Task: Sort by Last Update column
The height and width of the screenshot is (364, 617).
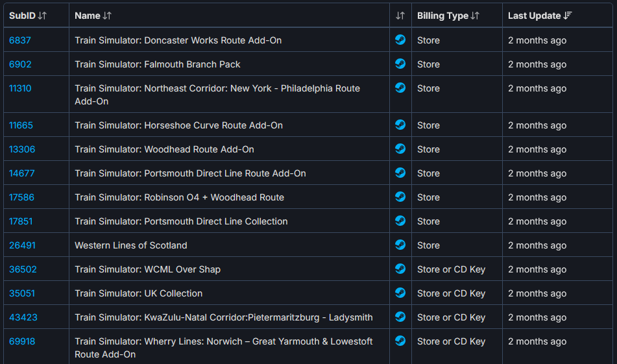Action: (x=540, y=16)
